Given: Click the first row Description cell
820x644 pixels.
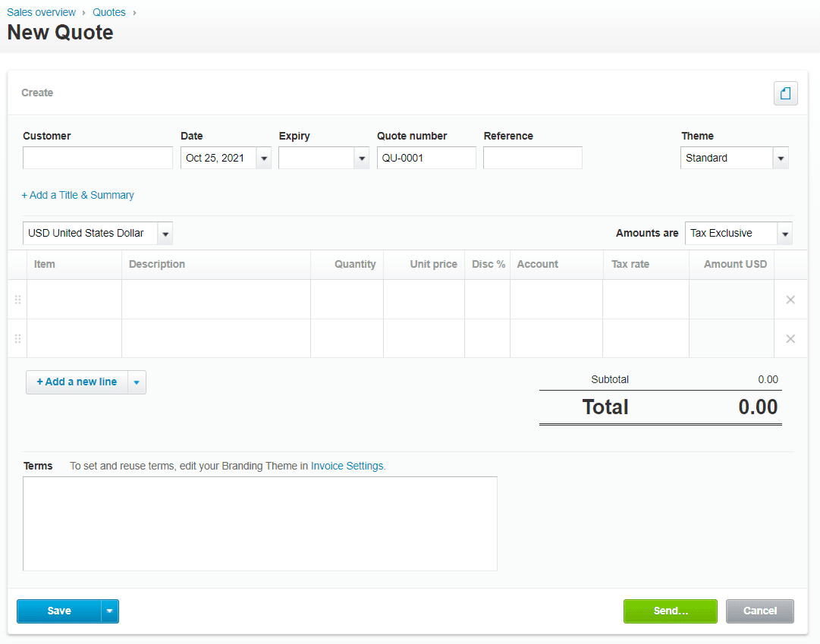Looking at the screenshot, I should 216,300.
